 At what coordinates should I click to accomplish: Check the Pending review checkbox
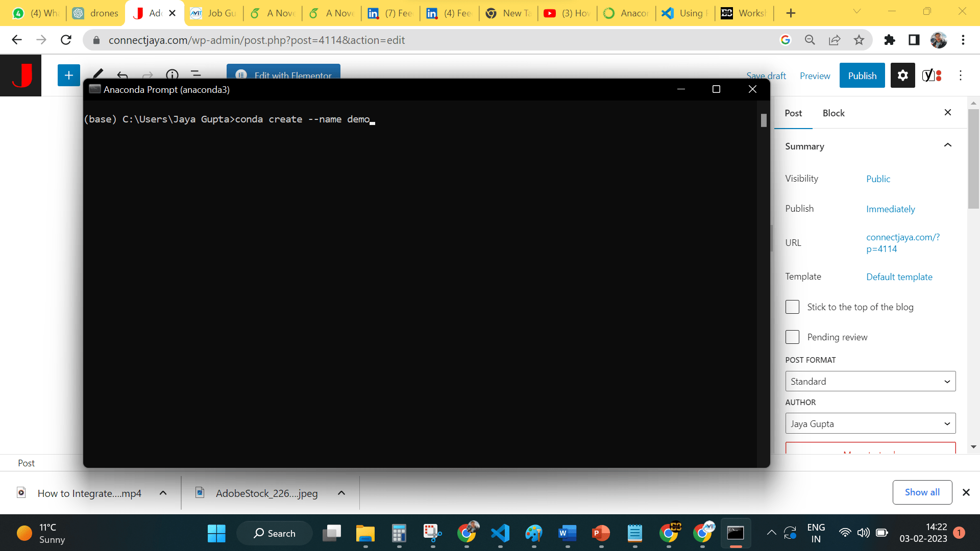point(792,337)
